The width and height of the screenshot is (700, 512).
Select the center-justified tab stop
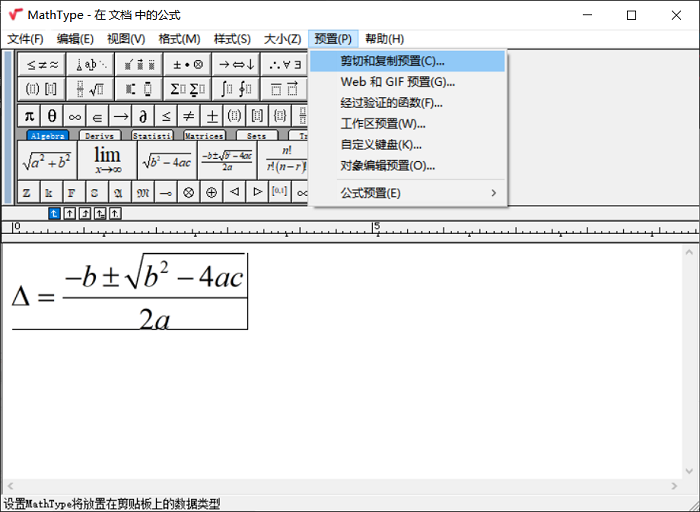70,214
